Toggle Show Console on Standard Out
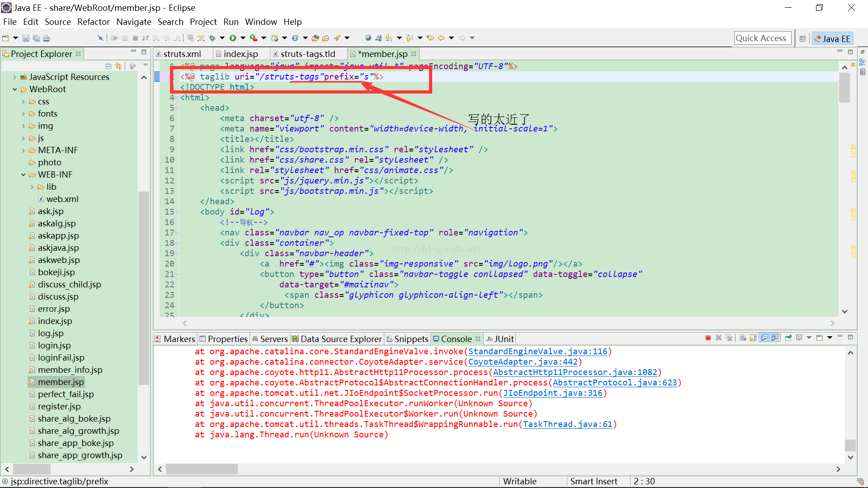Screen dimensions: 868x488 pyautogui.click(x=764, y=338)
